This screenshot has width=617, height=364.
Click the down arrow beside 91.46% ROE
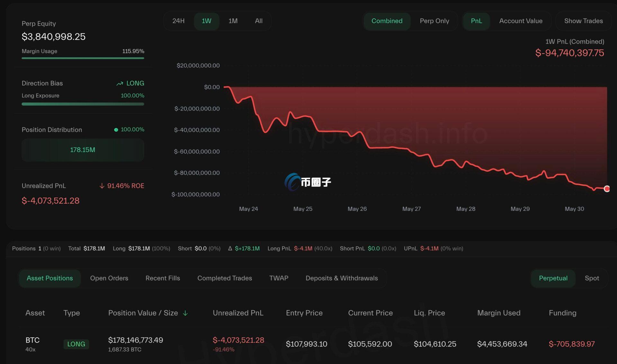pos(102,186)
